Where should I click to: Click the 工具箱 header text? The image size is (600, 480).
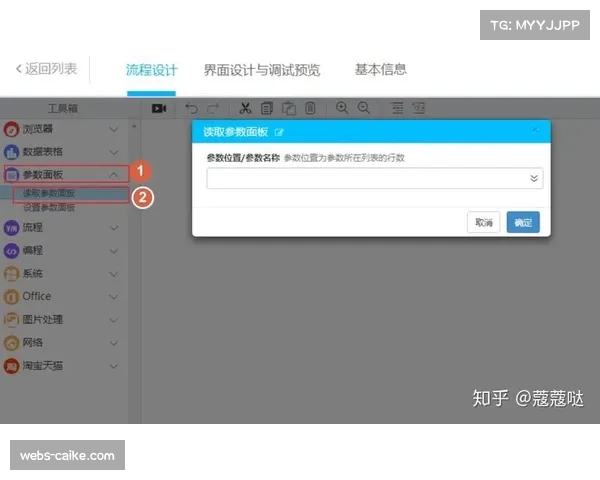pyautogui.click(x=63, y=109)
